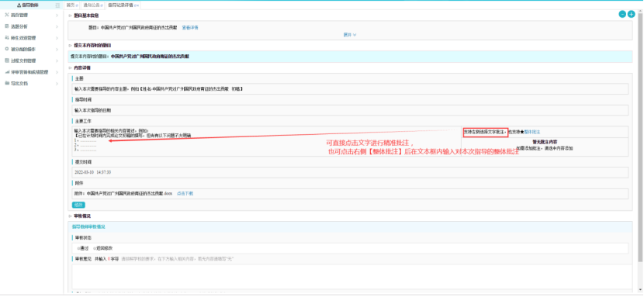Click the round minus button at top right
This screenshot has height=297, width=644.
click(622, 15)
